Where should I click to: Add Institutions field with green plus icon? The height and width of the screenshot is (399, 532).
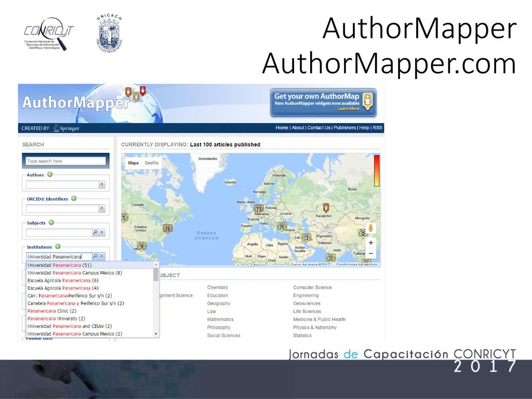[58, 247]
